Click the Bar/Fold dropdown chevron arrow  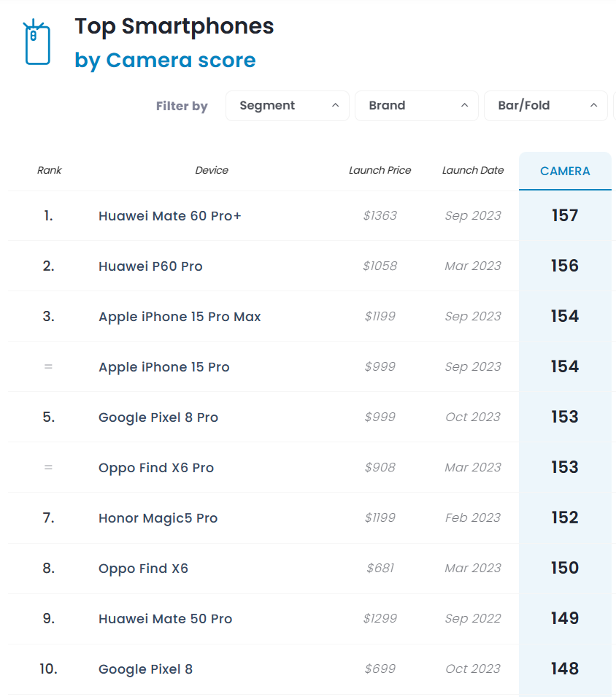tap(593, 105)
